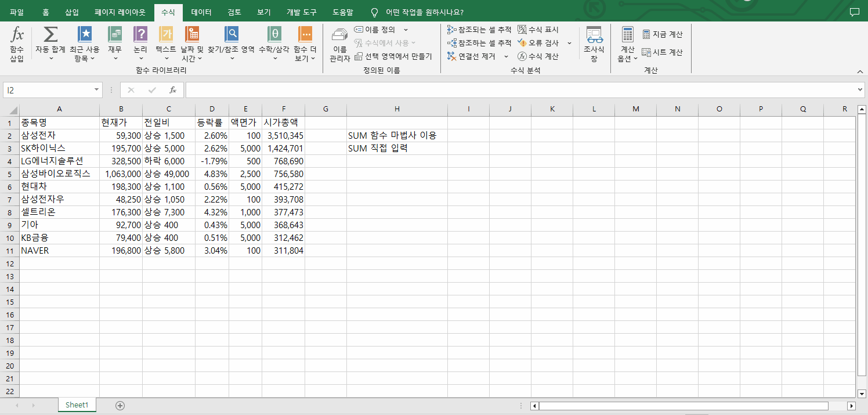Open 함수 더 보기 more functions
The height and width of the screenshot is (415, 868).
pyautogui.click(x=305, y=44)
